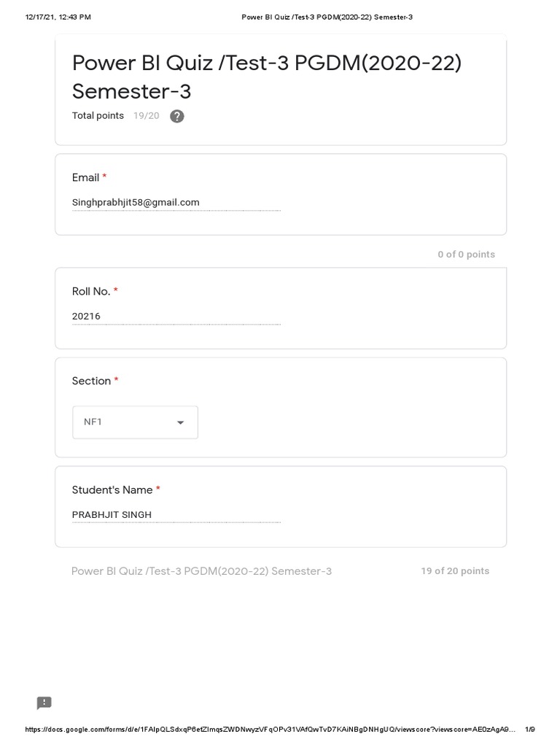
Task: Open the docs.google.com forms URL
Action: point(270,729)
